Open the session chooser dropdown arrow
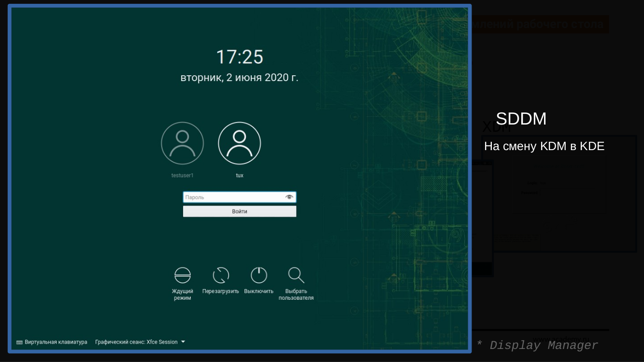Viewport: 644px width, 362px height. (183, 341)
